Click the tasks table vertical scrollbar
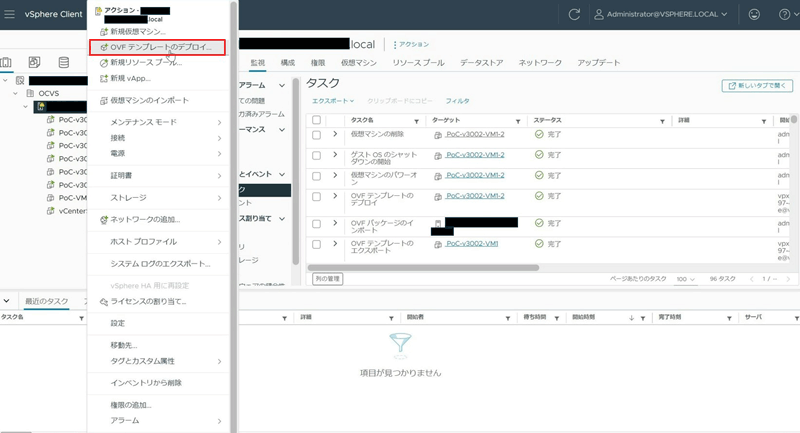800x433 pixels. tap(794, 119)
